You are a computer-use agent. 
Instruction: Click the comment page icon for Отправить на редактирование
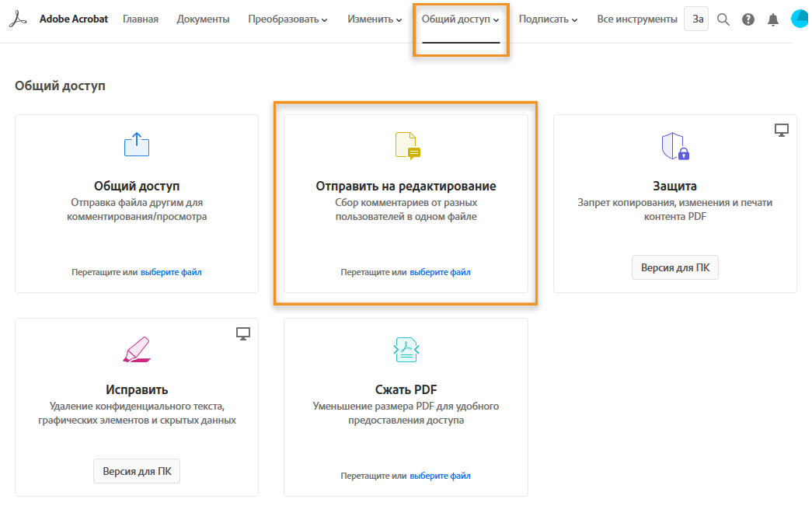[x=407, y=145]
